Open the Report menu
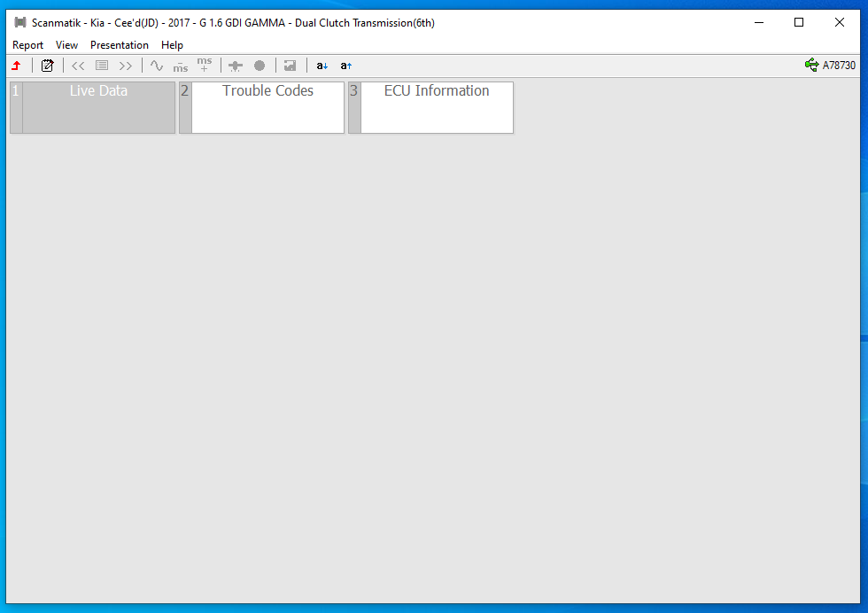The height and width of the screenshot is (613, 868). (27, 45)
